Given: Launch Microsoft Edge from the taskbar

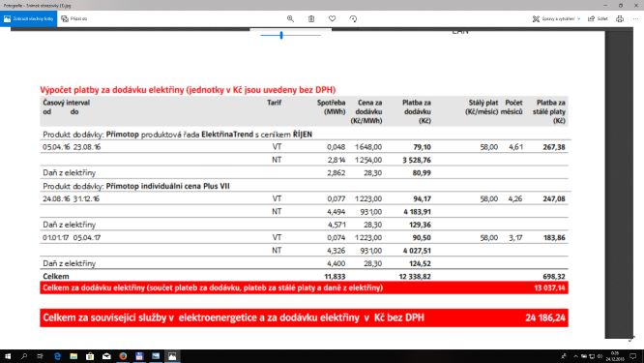Looking at the screenshot, I should pyautogui.click(x=57, y=356).
